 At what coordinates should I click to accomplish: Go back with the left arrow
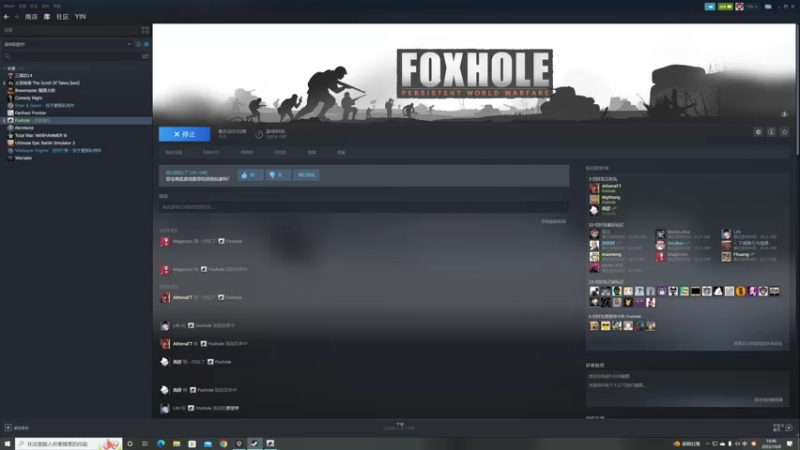pos(6,17)
